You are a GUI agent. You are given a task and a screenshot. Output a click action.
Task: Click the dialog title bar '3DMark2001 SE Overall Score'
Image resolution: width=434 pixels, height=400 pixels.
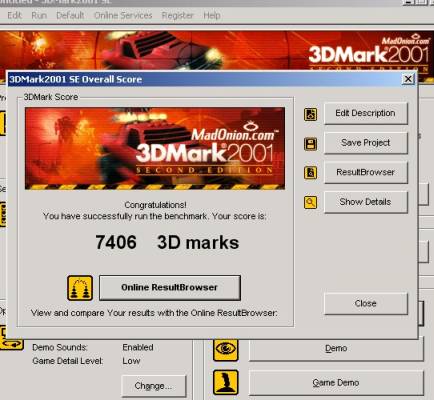tap(212, 79)
